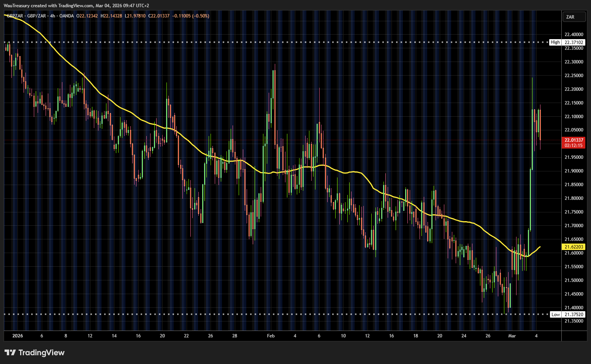The image size is (591, 364).
Task: Click the 21.40000 price axis label
Action: tap(574, 308)
